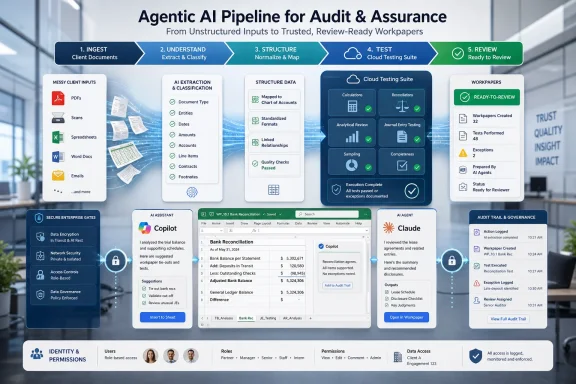Switch to the TB_Analysis sheet tab
The width and height of the screenshot is (576, 384).
[x=223, y=318]
